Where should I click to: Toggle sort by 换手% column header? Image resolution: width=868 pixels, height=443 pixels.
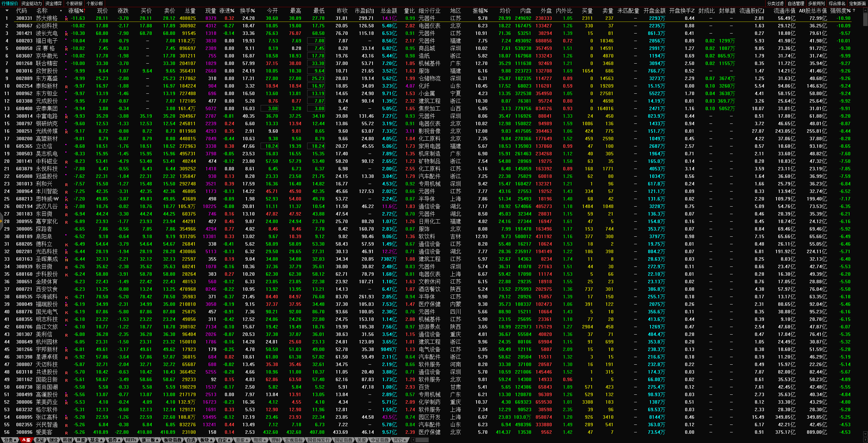point(247,11)
